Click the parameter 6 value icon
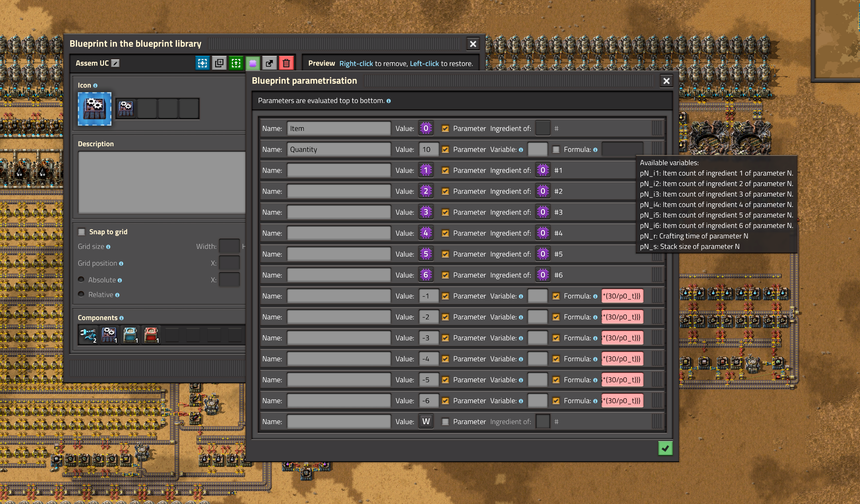 426,275
